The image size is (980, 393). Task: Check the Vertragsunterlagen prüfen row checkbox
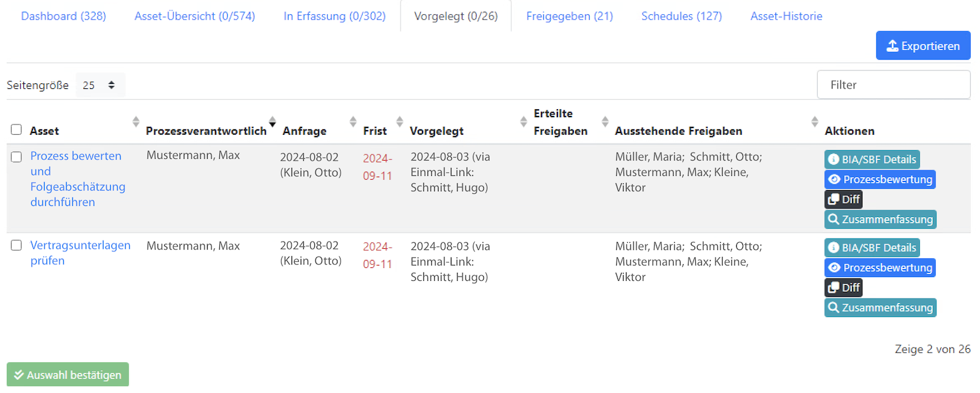click(x=17, y=245)
